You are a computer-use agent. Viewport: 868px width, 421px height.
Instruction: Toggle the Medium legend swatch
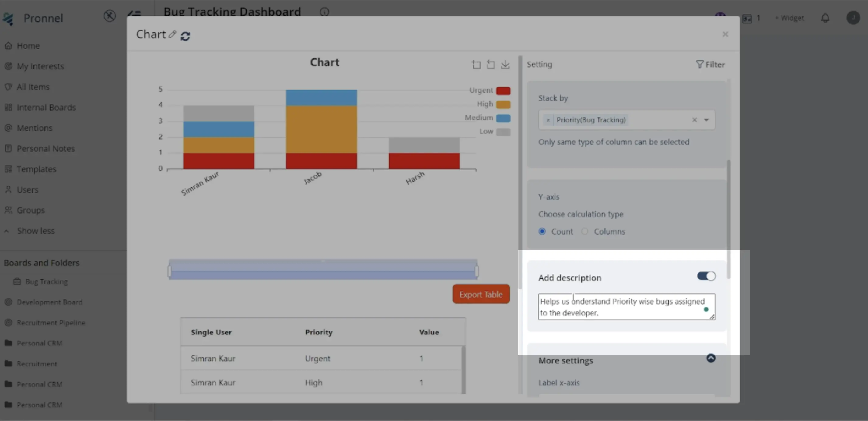[503, 118]
